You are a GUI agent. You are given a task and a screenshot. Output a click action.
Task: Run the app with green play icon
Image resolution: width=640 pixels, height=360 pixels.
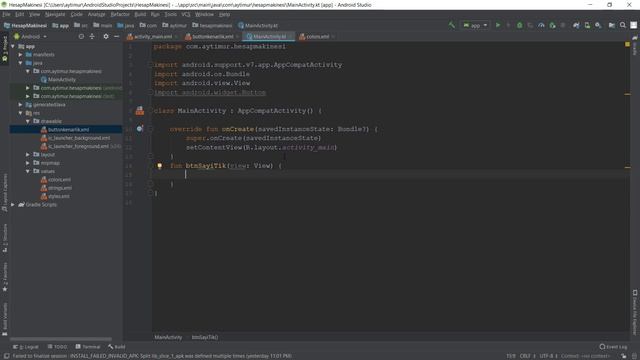pos(498,25)
